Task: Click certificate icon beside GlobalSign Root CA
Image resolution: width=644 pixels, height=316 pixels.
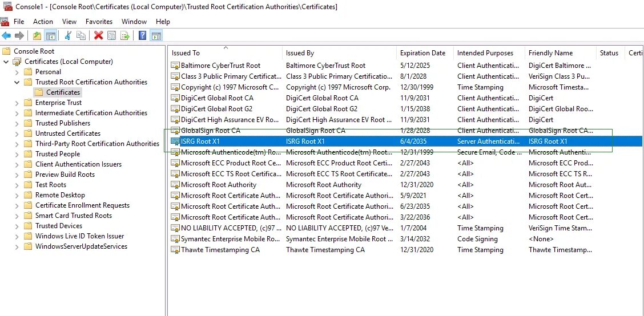Action: pyautogui.click(x=175, y=131)
